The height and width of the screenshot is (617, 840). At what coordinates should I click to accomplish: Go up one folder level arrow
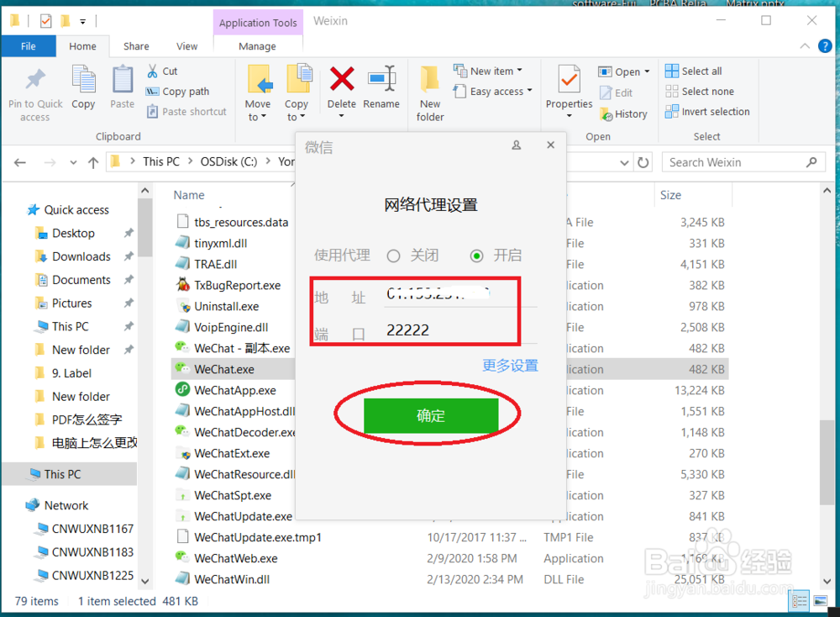pyautogui.click(x=94, y=162)
